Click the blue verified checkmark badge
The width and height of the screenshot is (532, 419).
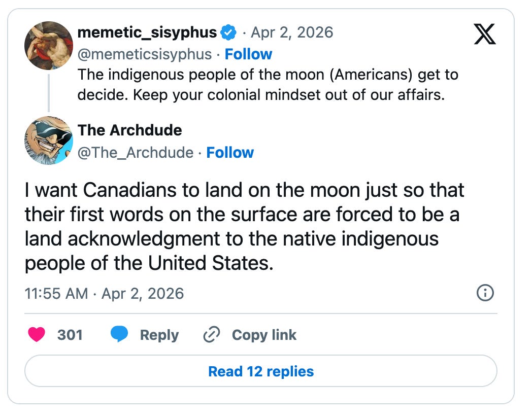[228, 32]
